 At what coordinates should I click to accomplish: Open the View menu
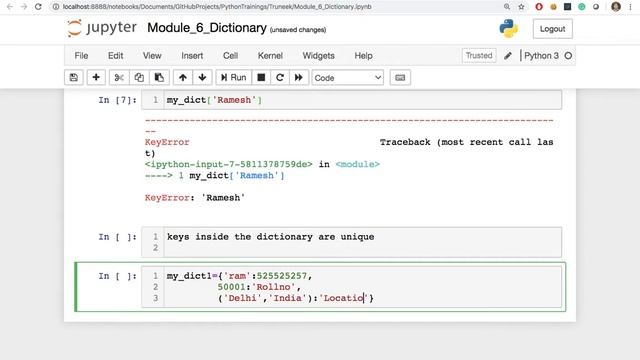tap(152, 56)
